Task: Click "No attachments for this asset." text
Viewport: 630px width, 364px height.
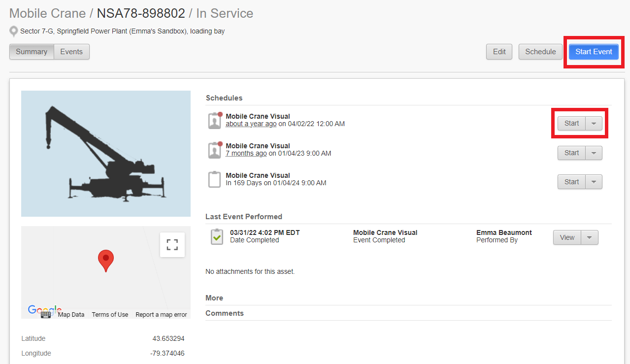Action: 250,271
